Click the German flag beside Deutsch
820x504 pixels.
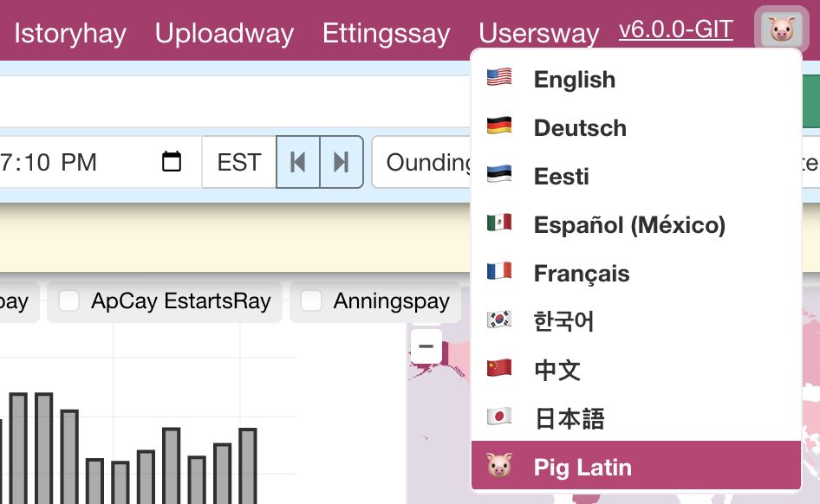click(x=498, y=127)
